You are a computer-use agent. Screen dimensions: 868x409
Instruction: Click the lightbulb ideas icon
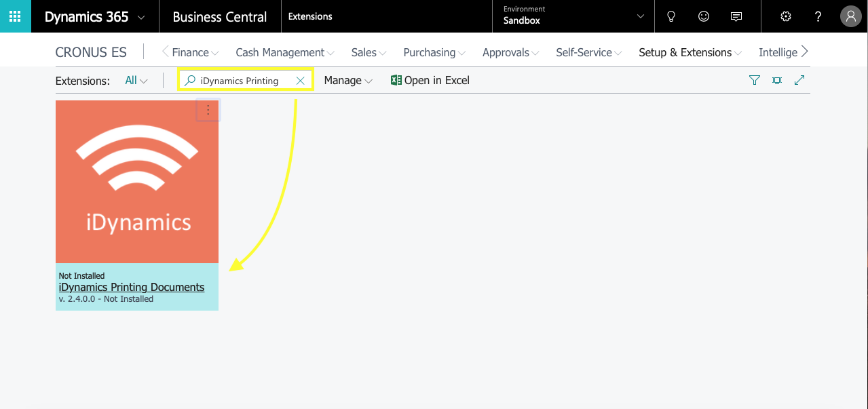[x=671, y=16]
